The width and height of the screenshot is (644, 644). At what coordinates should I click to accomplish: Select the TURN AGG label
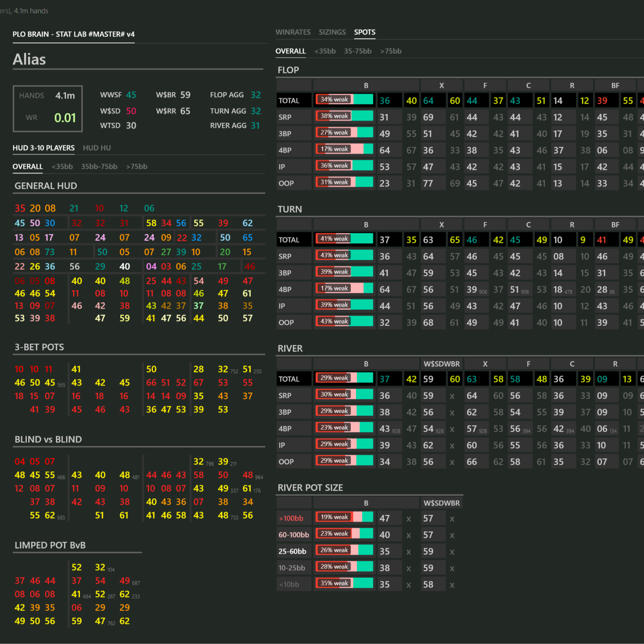pos(228,111)
